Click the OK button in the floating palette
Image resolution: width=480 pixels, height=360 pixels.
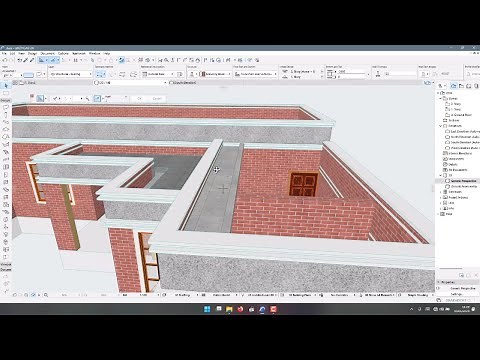click(x=139, y=99)
